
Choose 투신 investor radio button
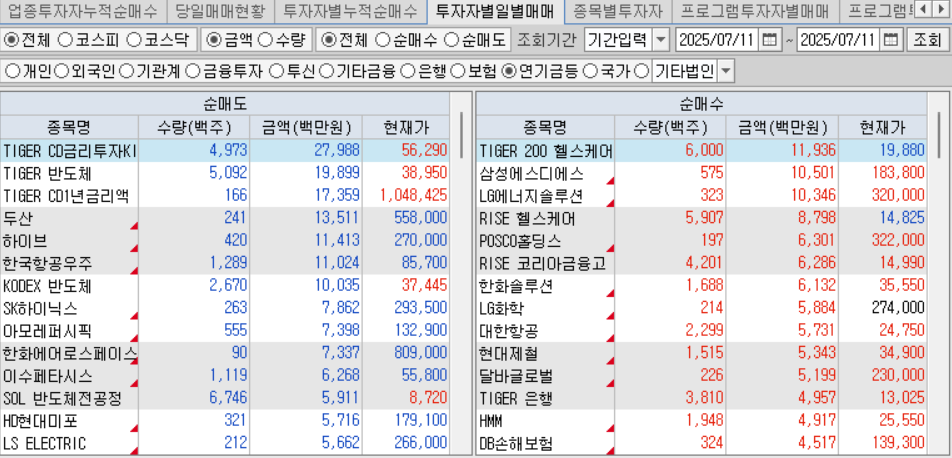[x=276, y=72]
